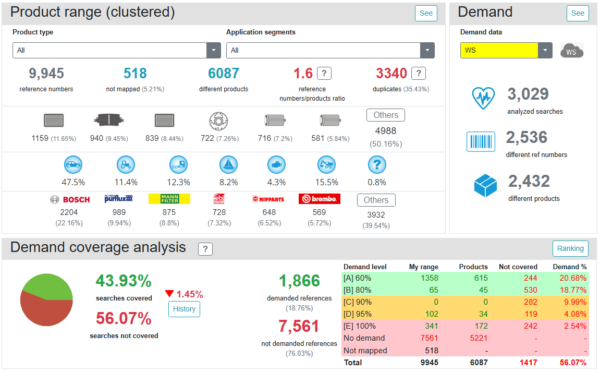Click the 1417 total not covered cell
The height and width of the screenshot is (372, 600).
point(528,362)
